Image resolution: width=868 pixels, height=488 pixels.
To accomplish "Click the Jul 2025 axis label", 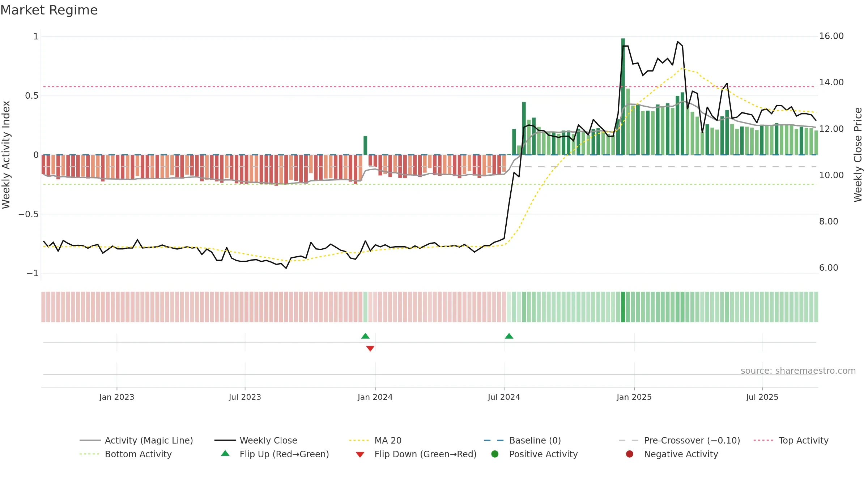I will (762, 397).
